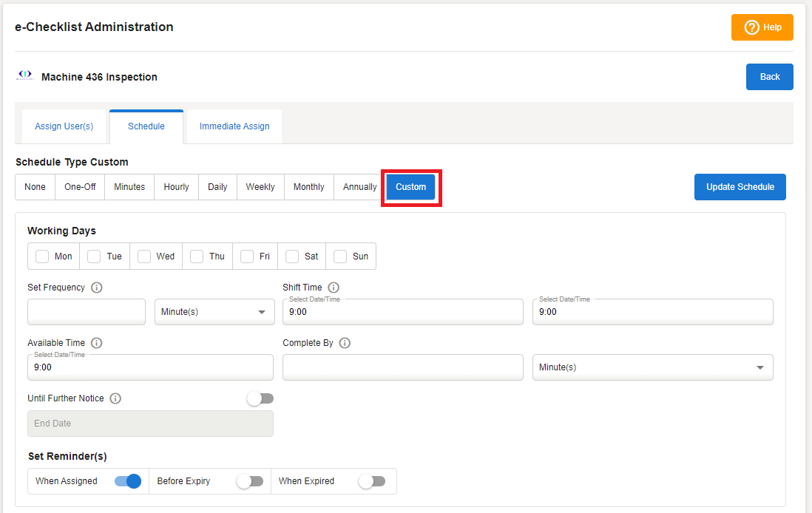Click the Set Frequency number input field

tap(87, 312)
